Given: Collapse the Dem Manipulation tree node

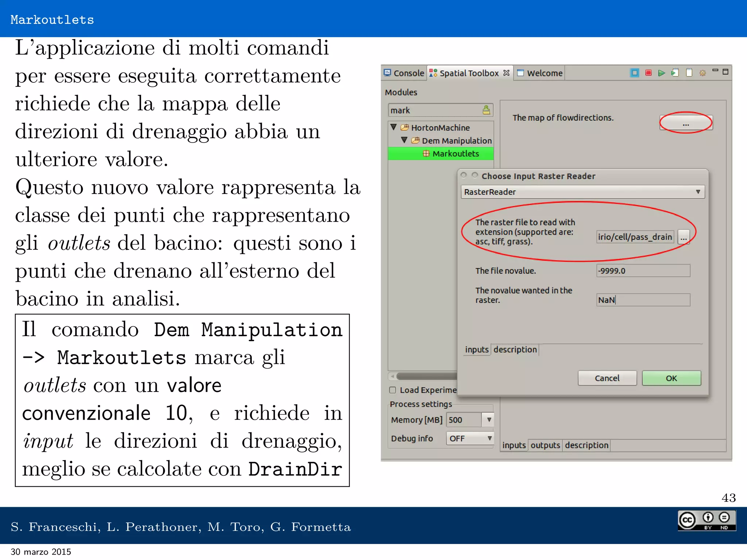Looking at the screenshot, I should point(404,140).
